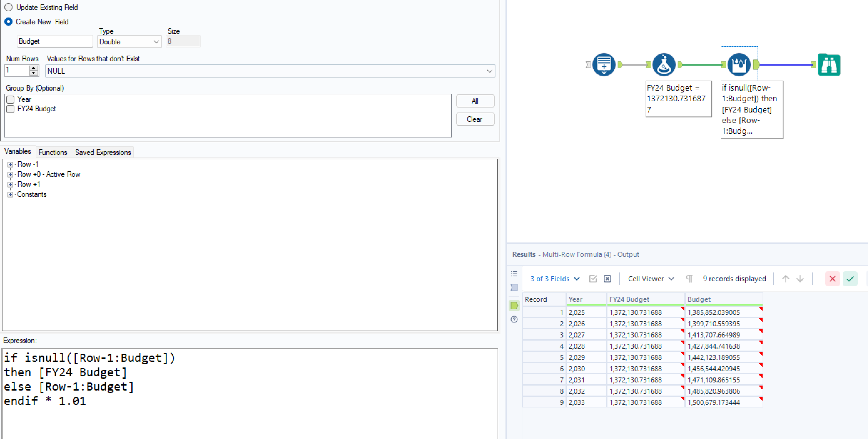Select the Formula tool on the canvas

663,65
